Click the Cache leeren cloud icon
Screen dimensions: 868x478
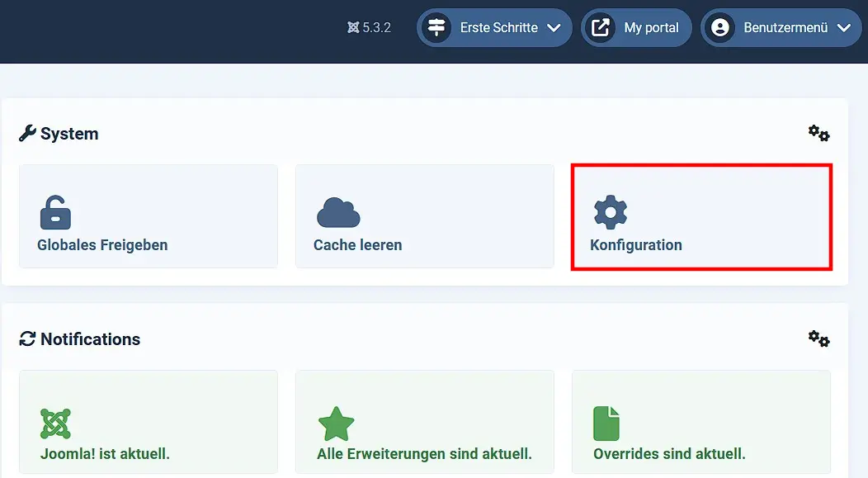pyautogui.click(x=337, y=212)
